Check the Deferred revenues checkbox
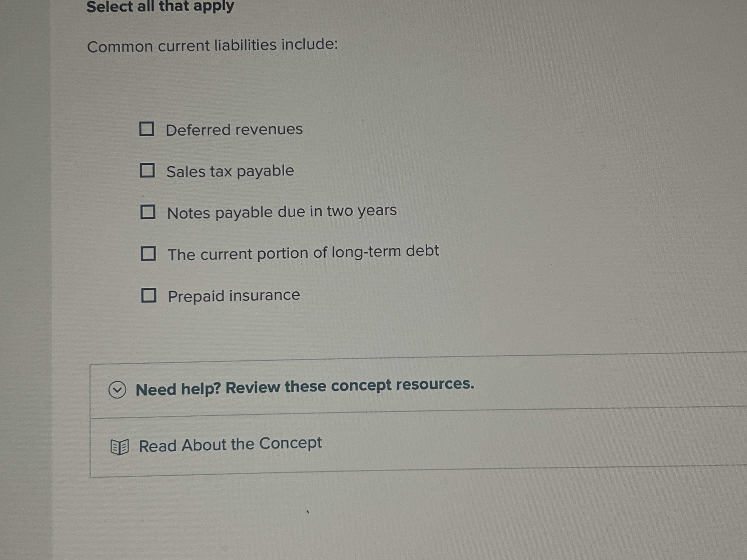This screenshot has height=560, width=747. [x=148, y=129]
